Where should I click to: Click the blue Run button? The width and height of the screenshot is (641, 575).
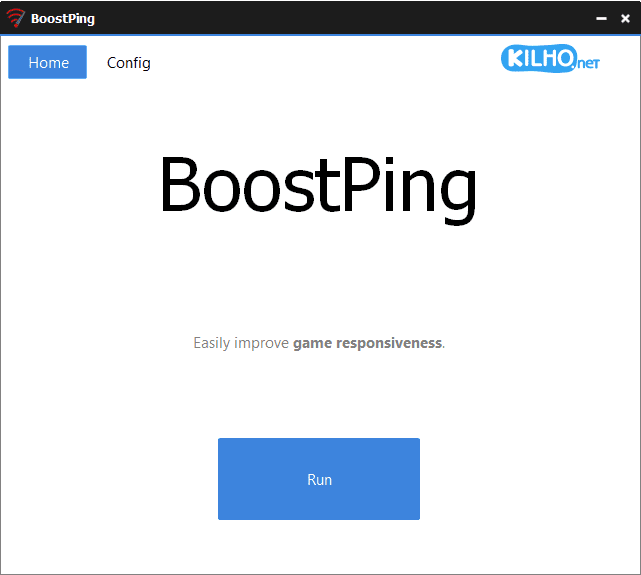(319, 479)
